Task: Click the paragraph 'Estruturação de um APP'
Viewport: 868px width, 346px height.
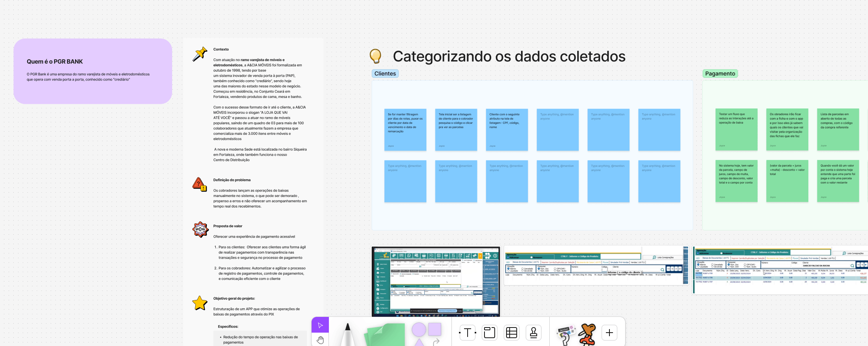Action: coord(257,311)
